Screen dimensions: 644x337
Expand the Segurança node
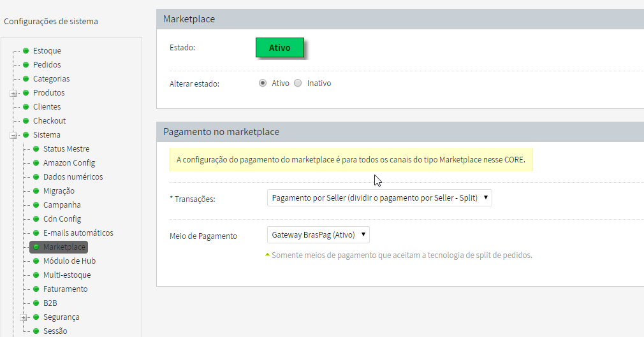(24, 317)
